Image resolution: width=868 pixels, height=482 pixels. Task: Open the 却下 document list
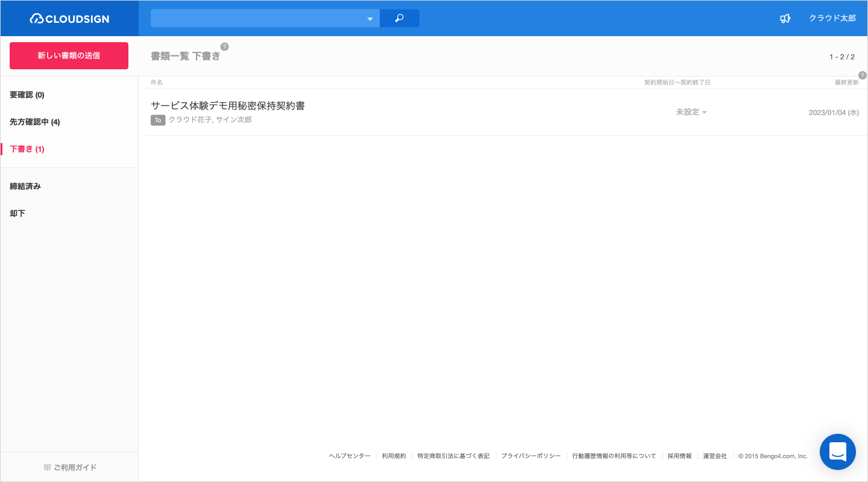(x=17, y=214)
